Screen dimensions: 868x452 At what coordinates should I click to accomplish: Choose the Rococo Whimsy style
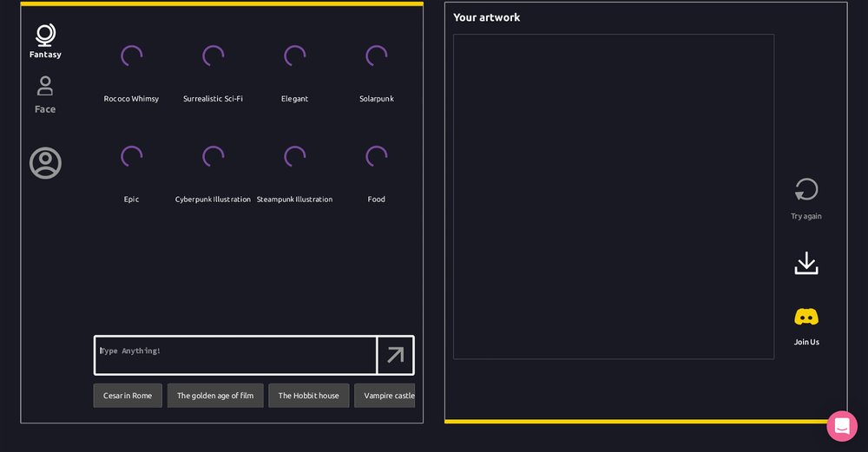point(132,57)
